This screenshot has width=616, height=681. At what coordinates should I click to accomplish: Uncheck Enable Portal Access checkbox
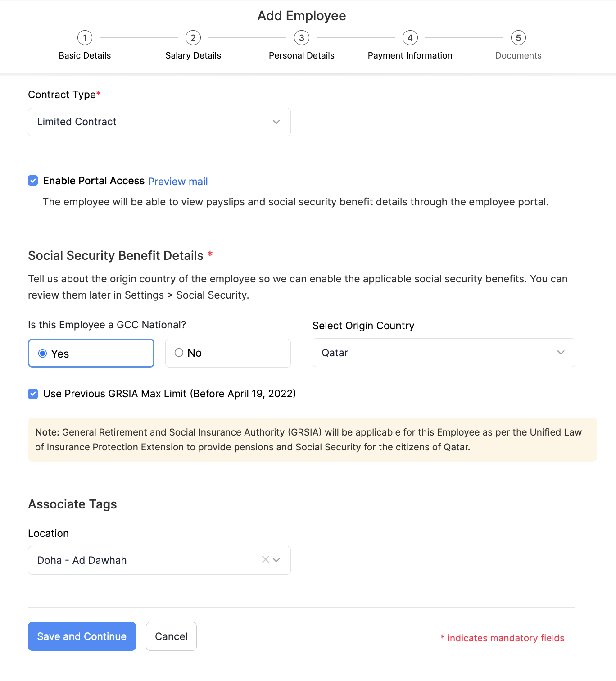pos(33,181)
